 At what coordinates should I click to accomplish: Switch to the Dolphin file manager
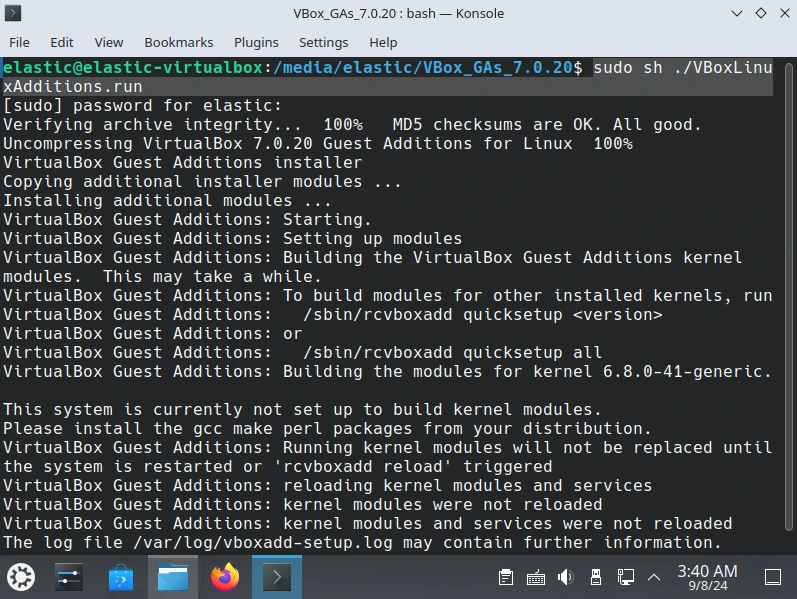[173, 577]
